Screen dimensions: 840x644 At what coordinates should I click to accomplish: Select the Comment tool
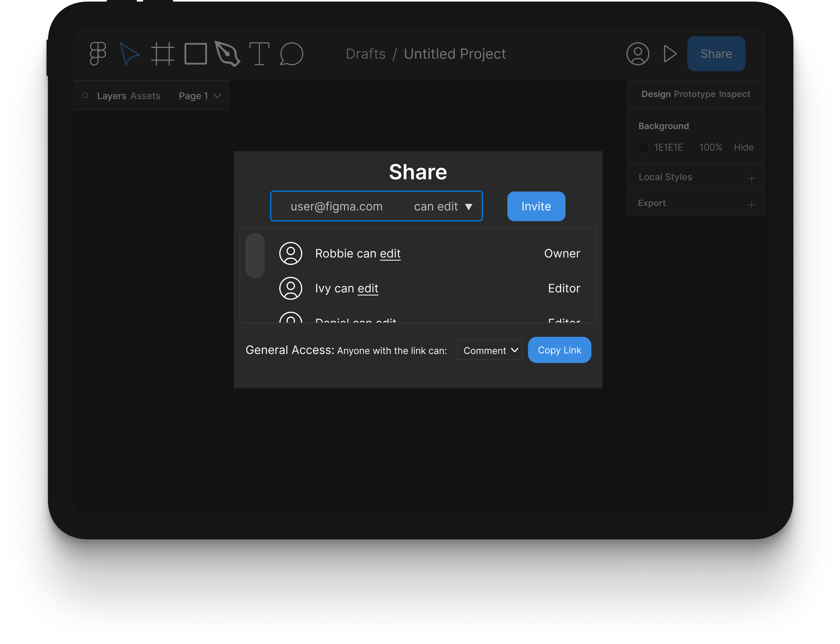pyautogui.click(x=291, y=54)
